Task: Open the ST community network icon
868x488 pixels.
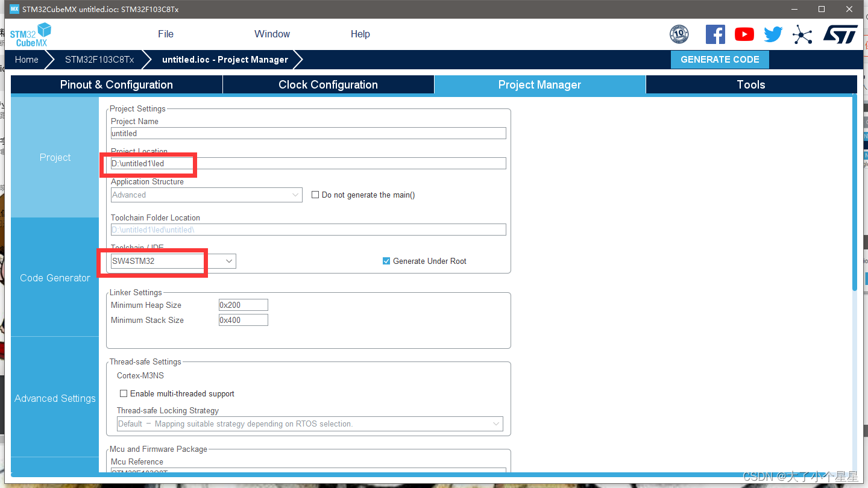Action: coord(802,34)
